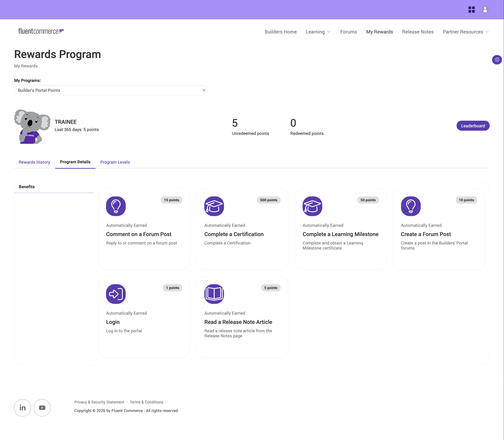This screenshot has height=440, width=504.
Task: Expand the Partner Resources menu chevron
Action: (x=487, y=32)
